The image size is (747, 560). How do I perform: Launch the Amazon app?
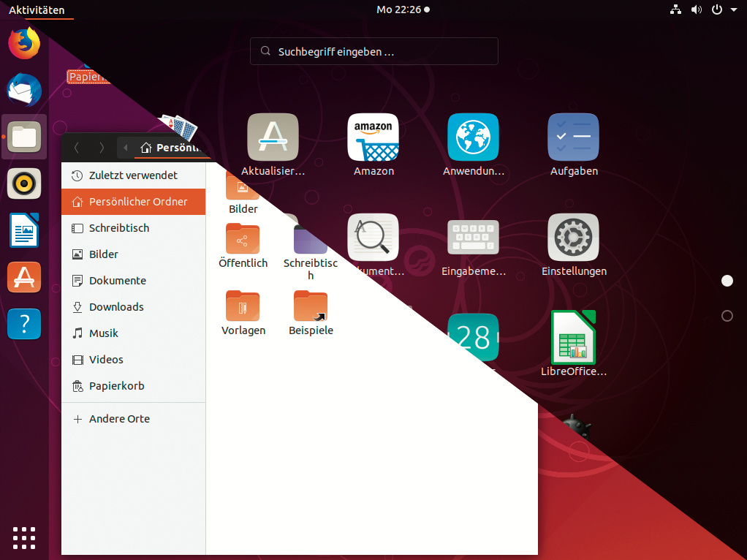[373, 137]
